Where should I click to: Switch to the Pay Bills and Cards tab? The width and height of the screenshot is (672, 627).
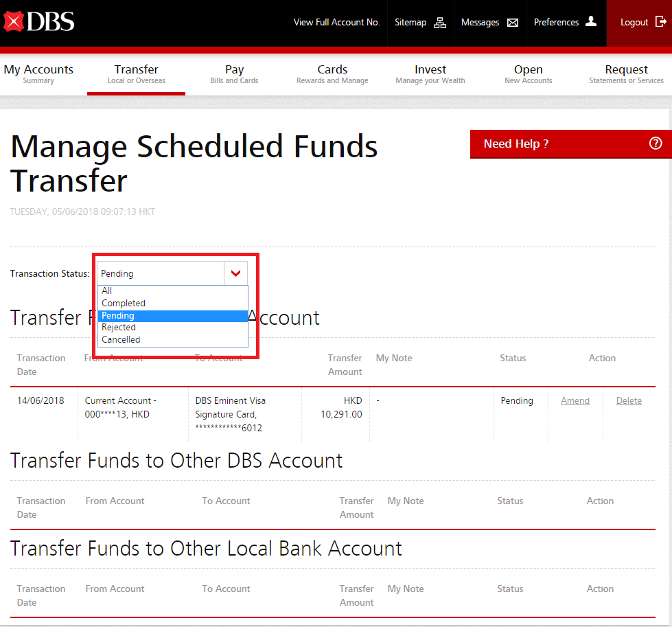234,74
